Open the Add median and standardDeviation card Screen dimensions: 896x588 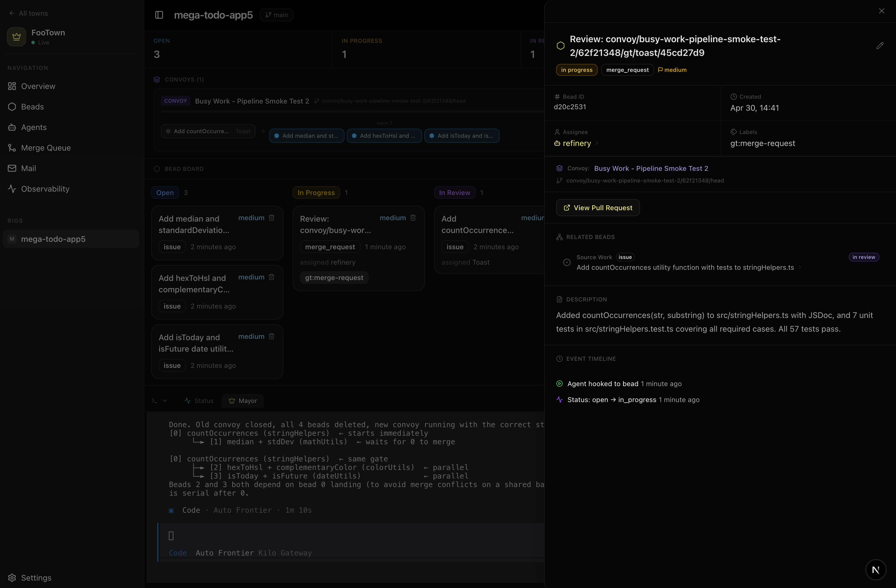pos(217,233)
